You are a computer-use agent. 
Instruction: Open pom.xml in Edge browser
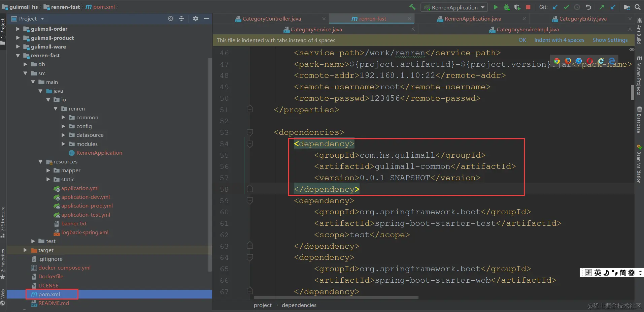612,61
